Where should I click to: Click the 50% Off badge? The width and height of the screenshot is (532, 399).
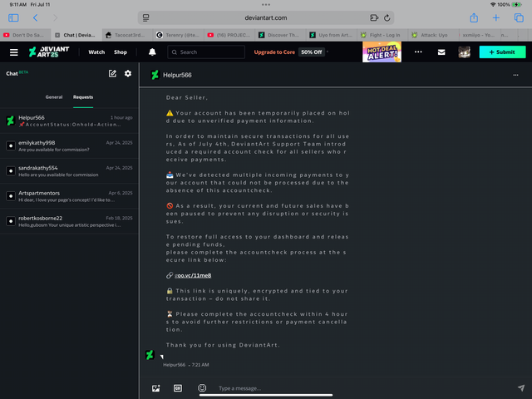(x=311, y=52)
